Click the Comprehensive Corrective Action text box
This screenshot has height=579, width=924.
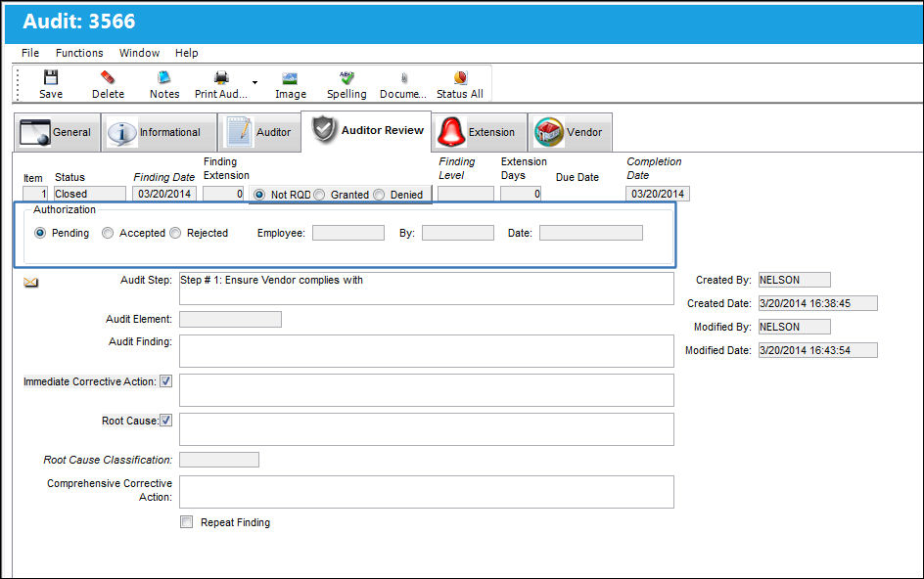tap(427, 492)
